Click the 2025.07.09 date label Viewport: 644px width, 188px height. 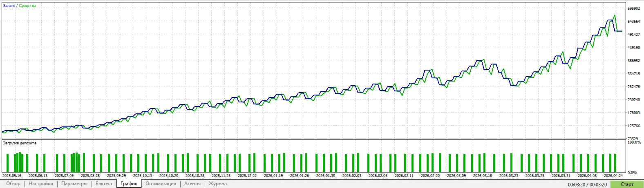pos(64,176)
